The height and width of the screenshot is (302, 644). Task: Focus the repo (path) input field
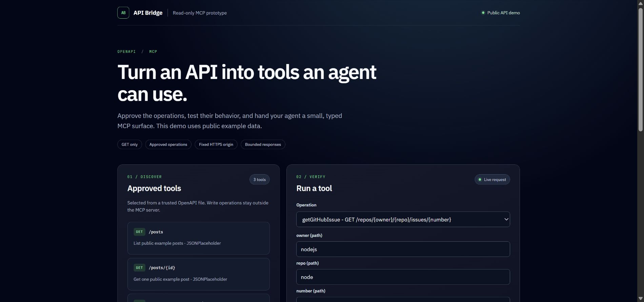403,277
